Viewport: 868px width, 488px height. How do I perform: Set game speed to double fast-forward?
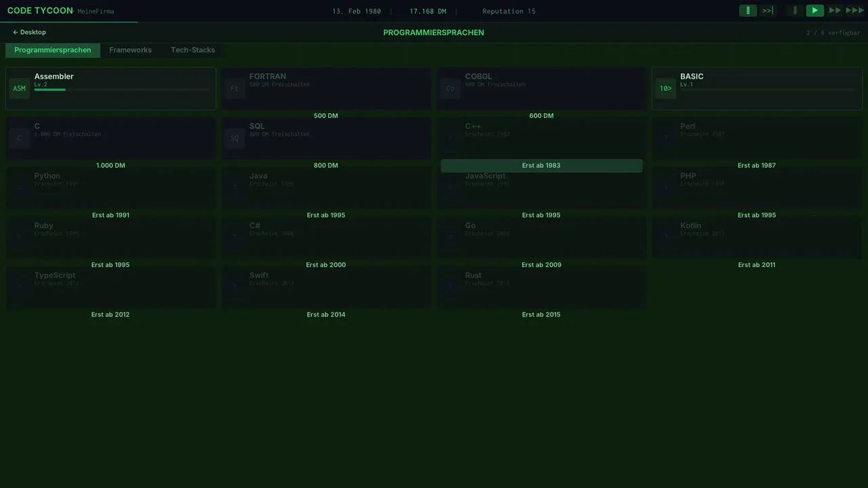click(835, 11)
